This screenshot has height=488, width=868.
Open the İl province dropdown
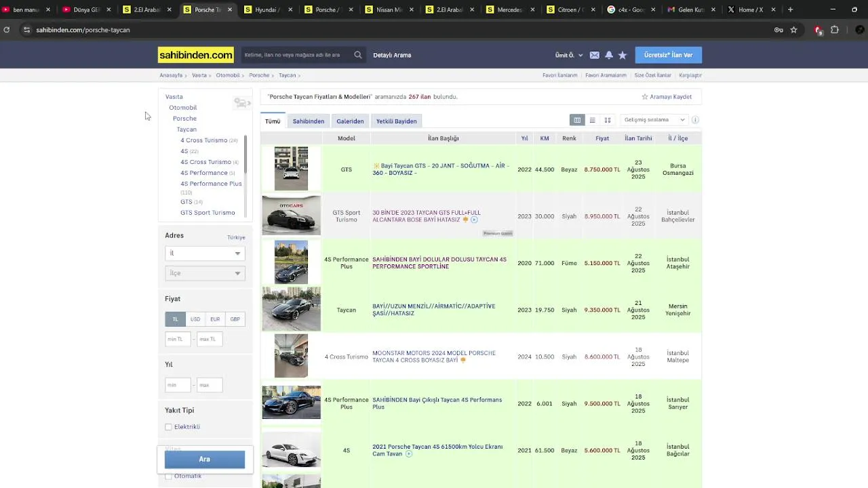click(205, 253)
